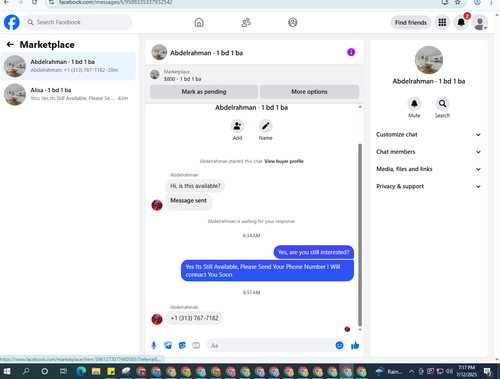
Task: Click the Search Facebook field
Action: [x=78, y=22]
